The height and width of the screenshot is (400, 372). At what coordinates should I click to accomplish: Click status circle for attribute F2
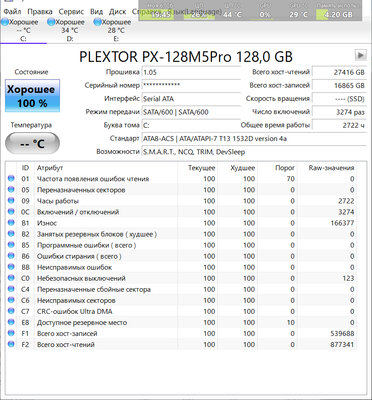tap(11, 344)
